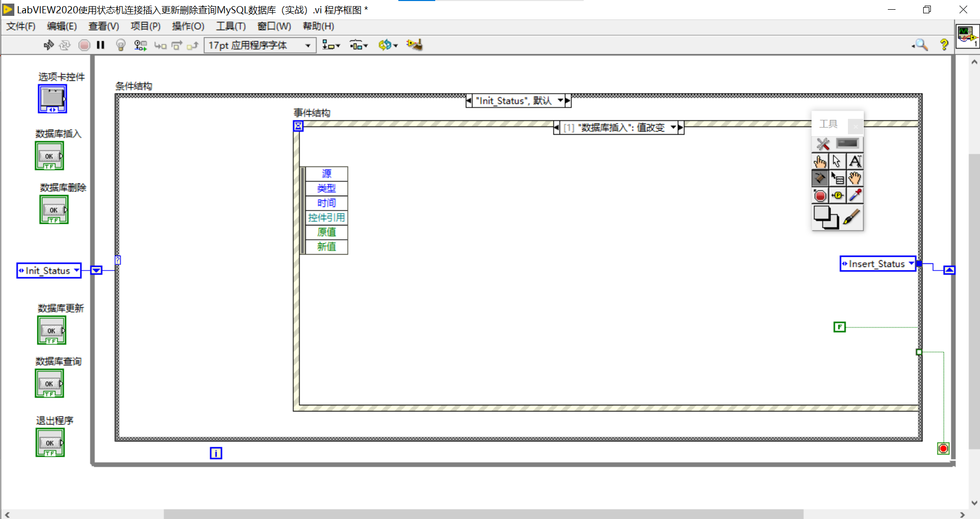Run the VI with the run arrow
Screen dimensions: 980x519
48,45
